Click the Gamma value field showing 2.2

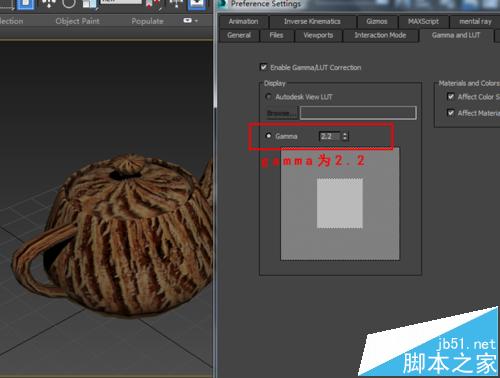point(330,136)
